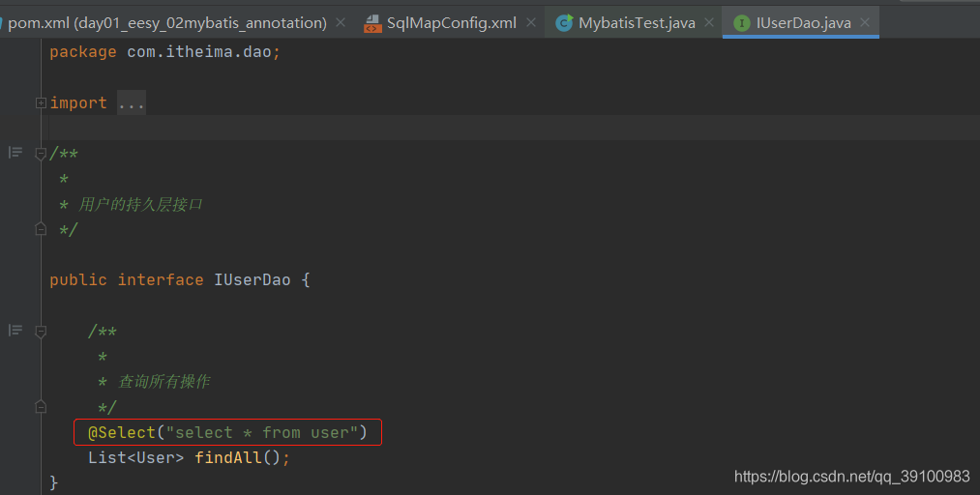Click the interface keyword

click(x=161, y=280)
